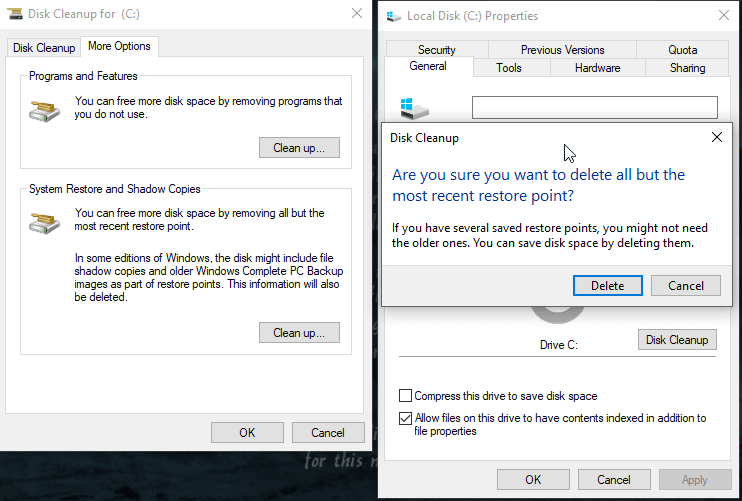Open the Security tab
The height and width of the screenshot is (501, 742).
(x=436, y=50)
